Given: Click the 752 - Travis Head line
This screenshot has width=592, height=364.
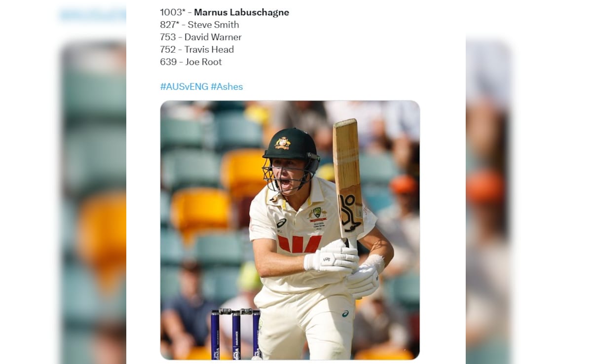Looking at the screenshot, I should [197, 49].
